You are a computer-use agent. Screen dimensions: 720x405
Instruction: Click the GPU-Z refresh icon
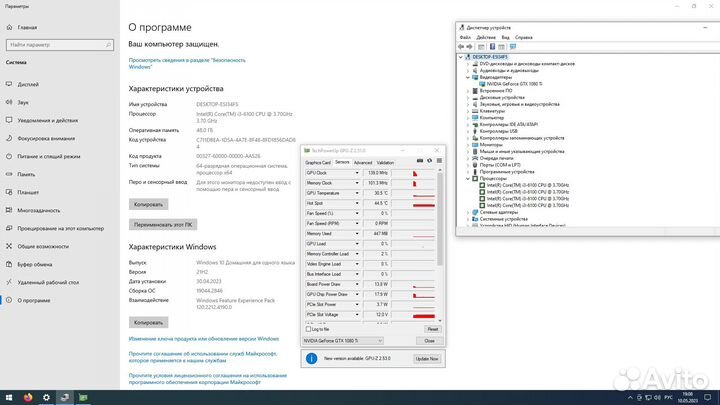tap(429, 161)
